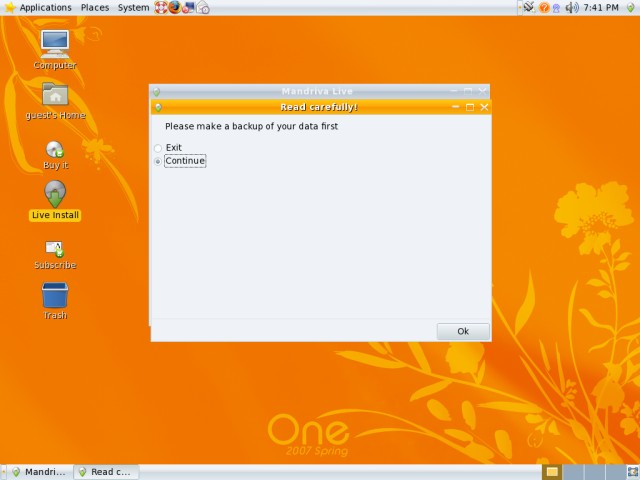Screen dimensions: 640x480
Task: Click the Buy it desktop icon
Action: click(x=56, y=155)
